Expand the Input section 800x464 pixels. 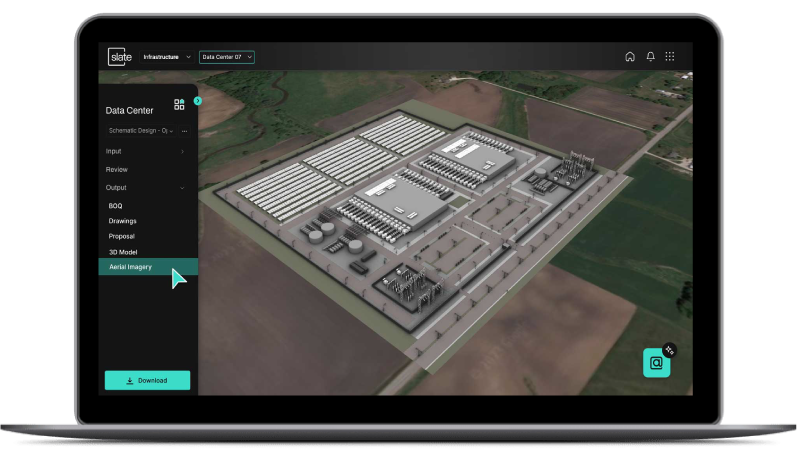(145, 152)
